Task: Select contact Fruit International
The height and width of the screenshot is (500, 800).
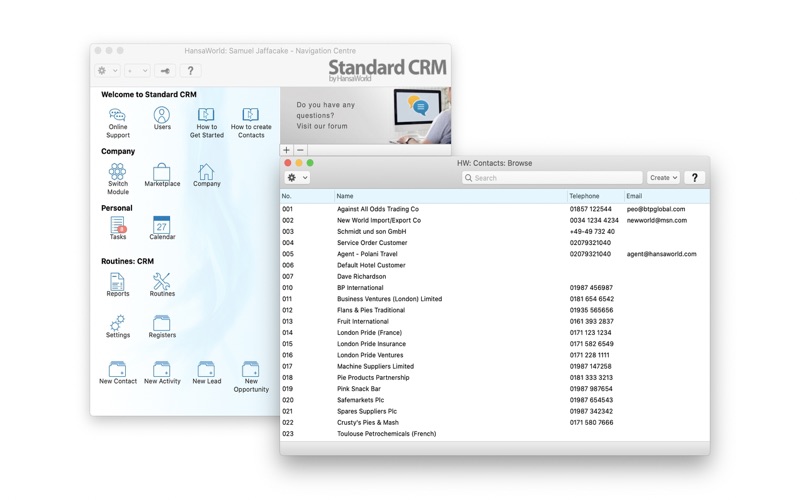Action: [494, 321]
